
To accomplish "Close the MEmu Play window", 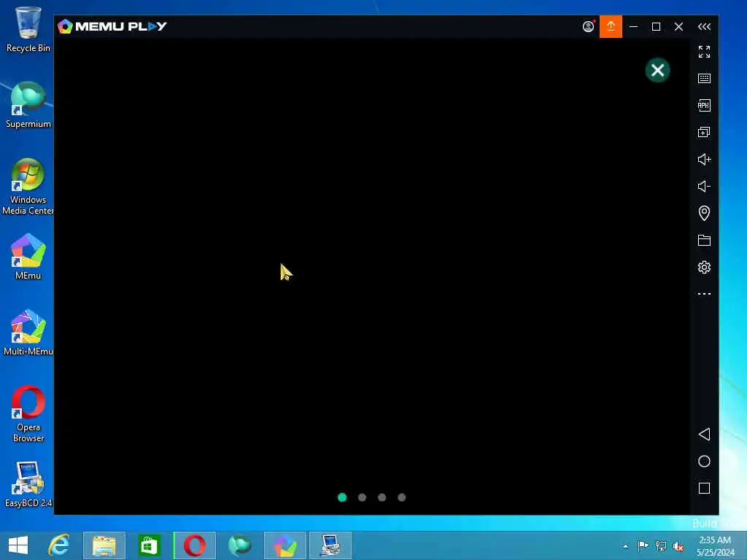I will pyautogui.click(x=679, y=27).
